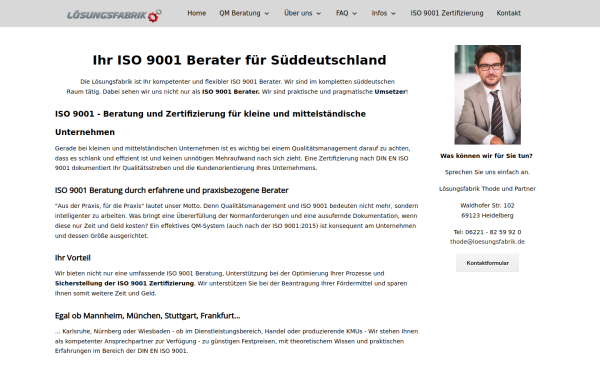
Task: Click the text Was können wir für Sie tun?
Action: pyautogui.click(x=486, y=156)
